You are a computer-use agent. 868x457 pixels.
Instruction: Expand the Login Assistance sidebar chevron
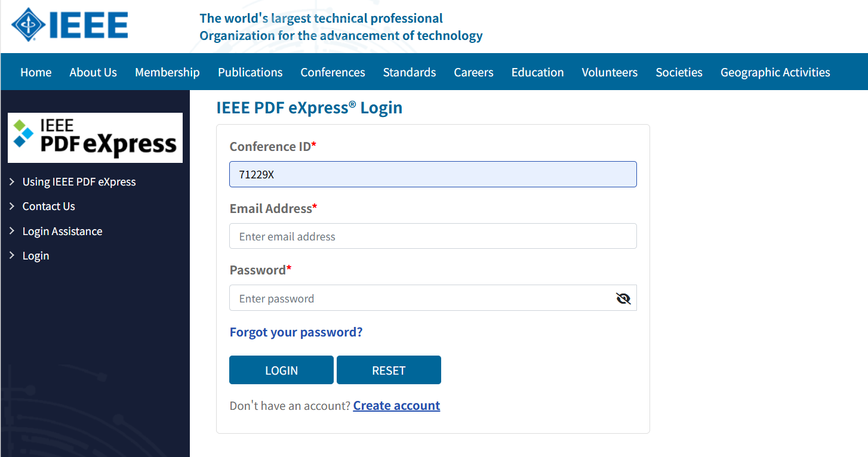(12, 231)
